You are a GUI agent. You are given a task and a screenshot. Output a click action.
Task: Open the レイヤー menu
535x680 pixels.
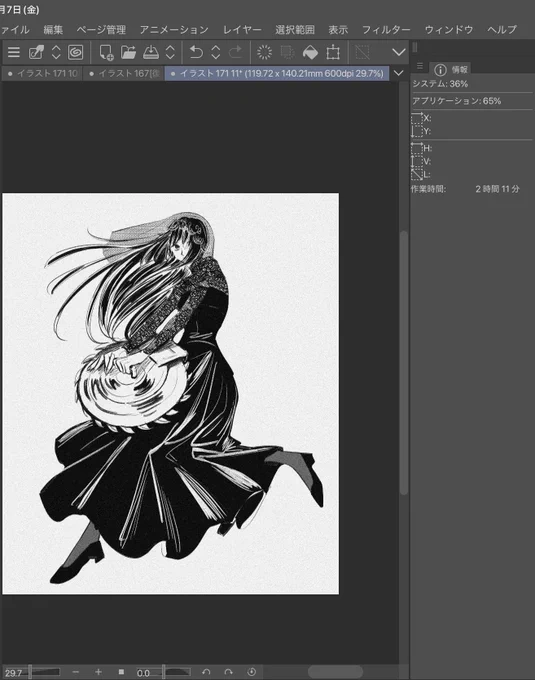click(x=242, y=29)
